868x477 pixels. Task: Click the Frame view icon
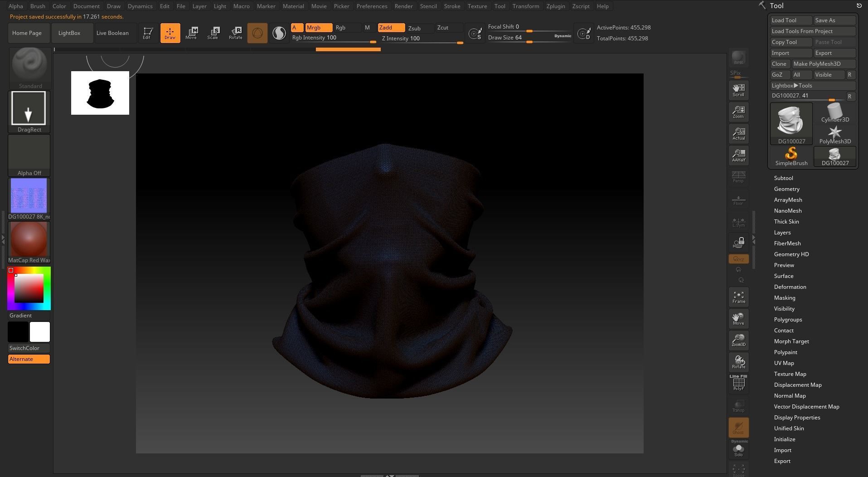coord(738,297)
